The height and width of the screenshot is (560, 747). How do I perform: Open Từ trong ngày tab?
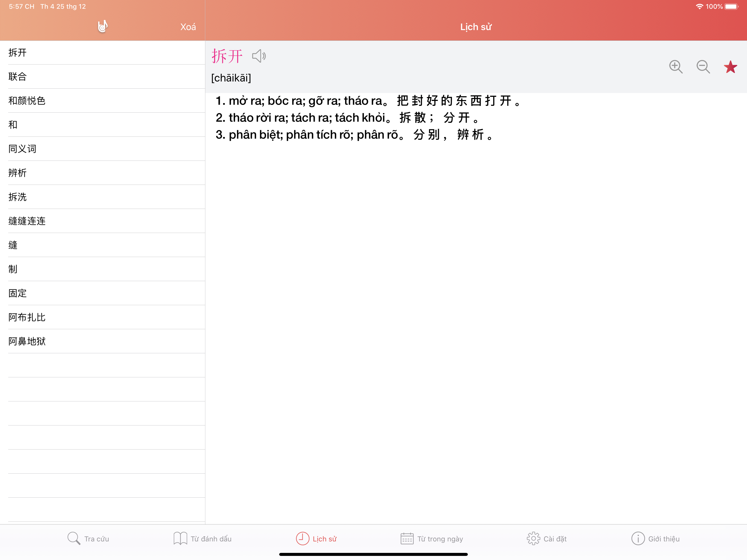431,539
